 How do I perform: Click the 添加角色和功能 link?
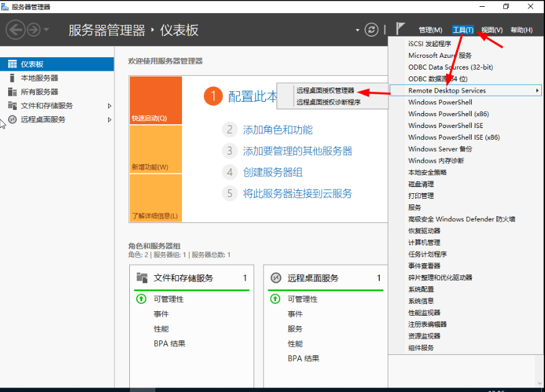(x=278, y=130)
